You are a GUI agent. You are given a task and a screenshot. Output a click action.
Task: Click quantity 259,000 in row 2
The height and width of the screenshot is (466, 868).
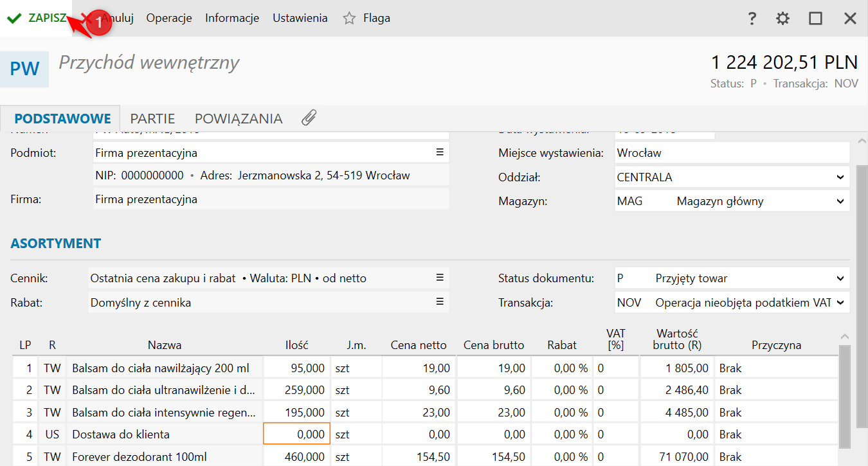coord(296,390)
